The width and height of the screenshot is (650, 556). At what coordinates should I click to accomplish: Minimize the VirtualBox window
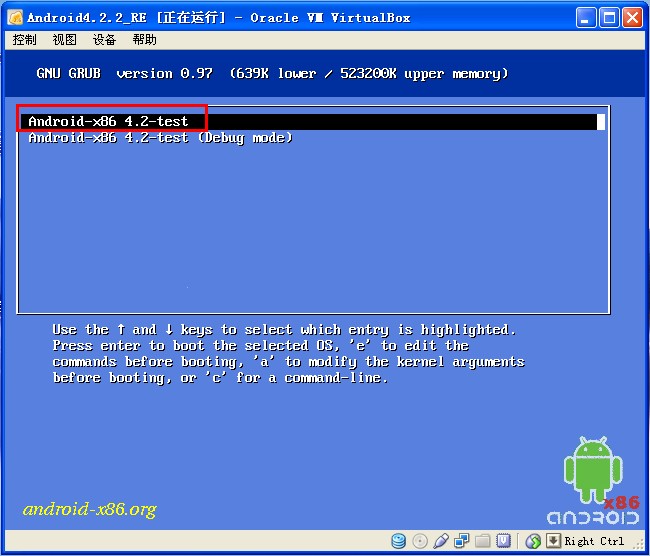click(x=586, y=18)
